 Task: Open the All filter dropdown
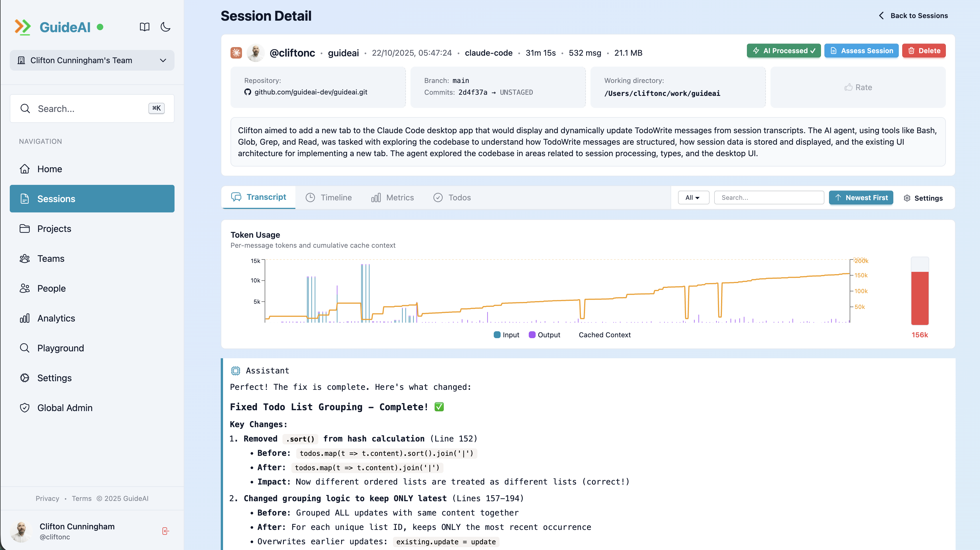point(693,197)
